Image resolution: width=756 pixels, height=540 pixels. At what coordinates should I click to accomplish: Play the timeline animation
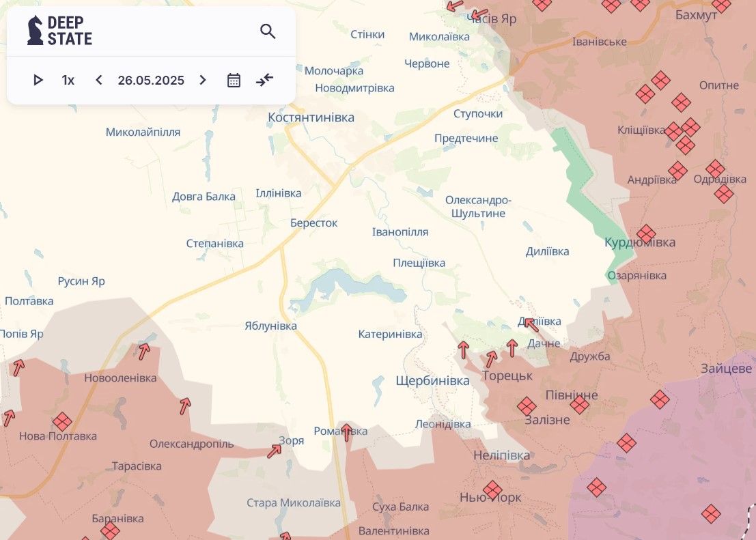pyautogui.click(x=38, y=80)
